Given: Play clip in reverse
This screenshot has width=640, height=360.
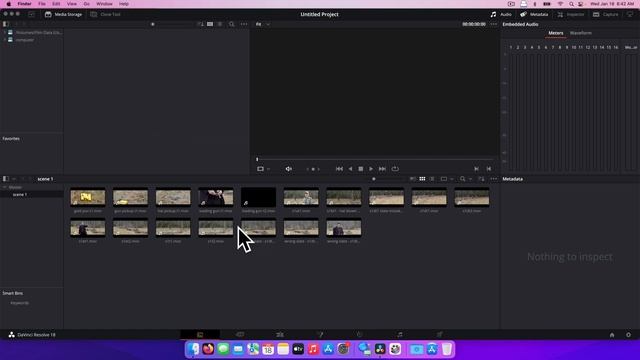Looking at the screenshot, I should tap(350, 169).
